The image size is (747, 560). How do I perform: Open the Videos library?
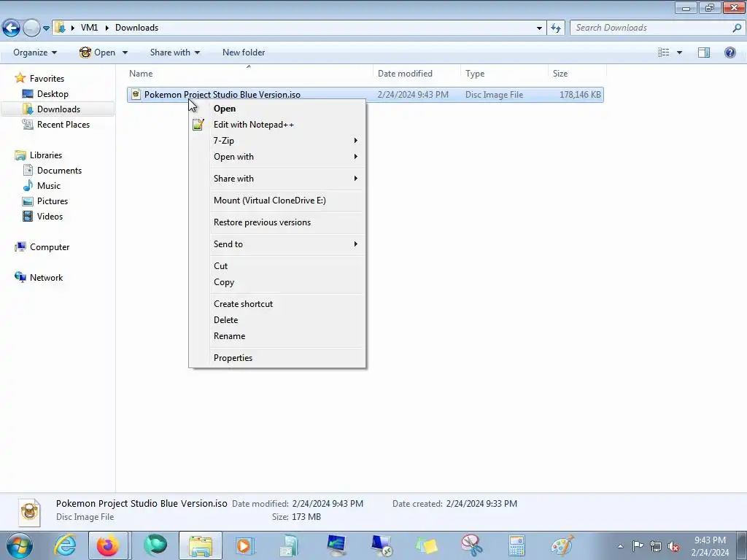click(50, 216)
